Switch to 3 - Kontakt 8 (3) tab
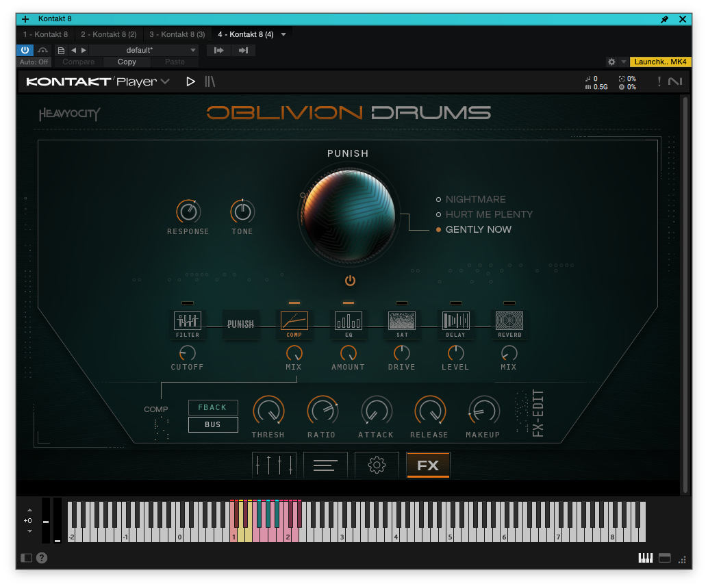The image size is (708, 588). click(x=177, y=34)
